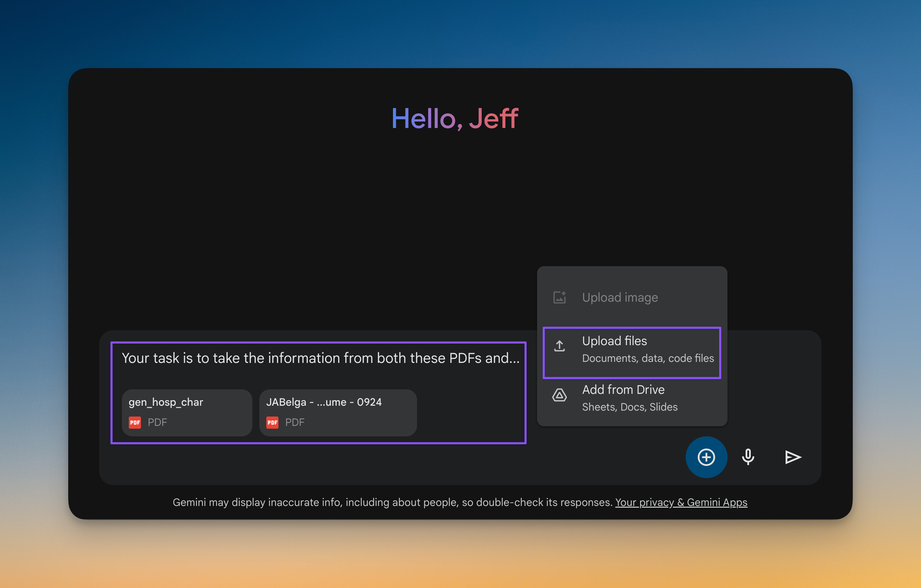Viewport: 921px width, 588px height.
Task: Click into the prompt text field
Action: [x=321, y=358]
